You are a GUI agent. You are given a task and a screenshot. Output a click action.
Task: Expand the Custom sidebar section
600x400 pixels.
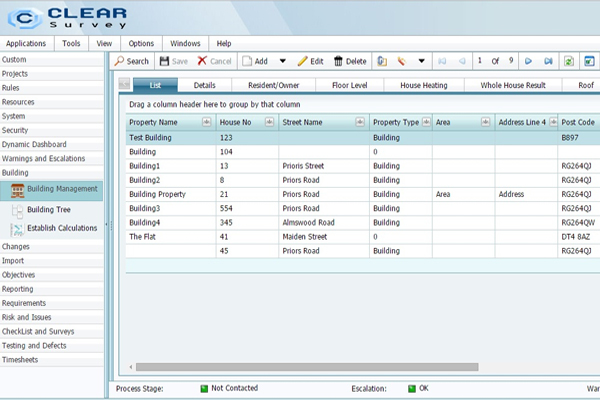click(x=52, y=59)
